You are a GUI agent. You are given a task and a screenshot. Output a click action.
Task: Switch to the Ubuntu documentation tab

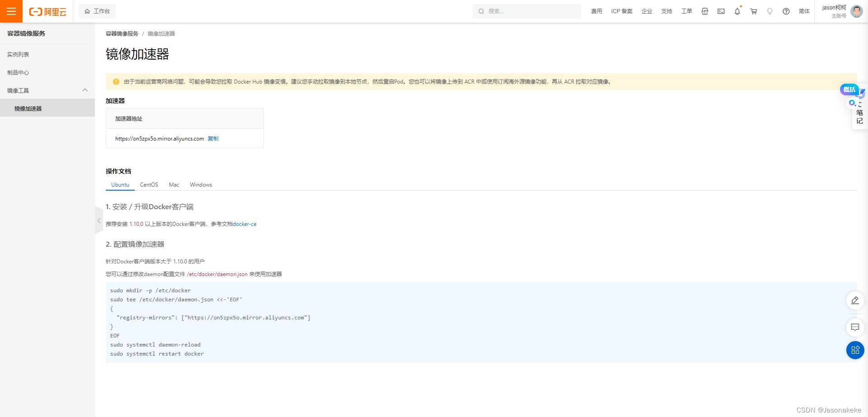[120, 185]
